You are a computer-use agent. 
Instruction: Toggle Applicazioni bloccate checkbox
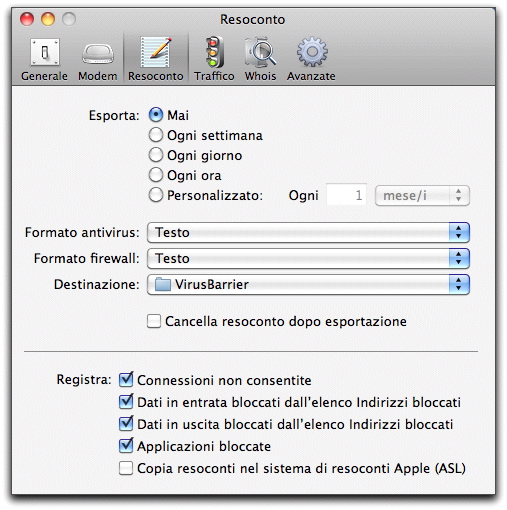[126, 446]
